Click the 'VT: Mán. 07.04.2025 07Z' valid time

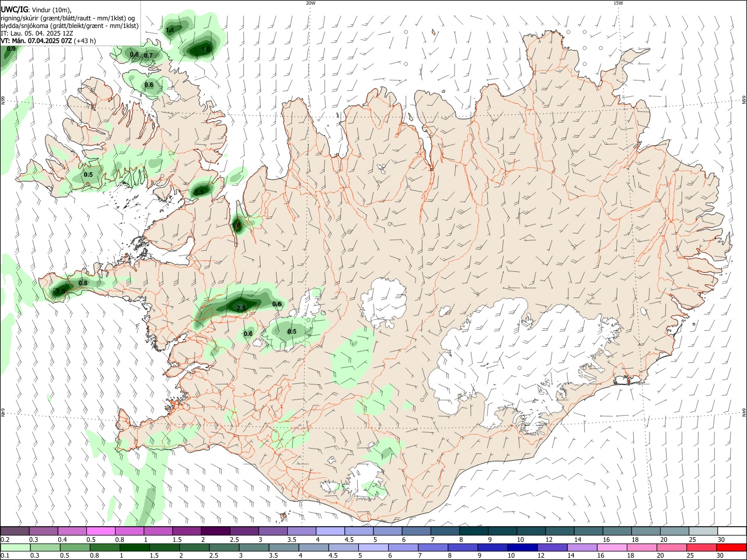coord(36,41)
